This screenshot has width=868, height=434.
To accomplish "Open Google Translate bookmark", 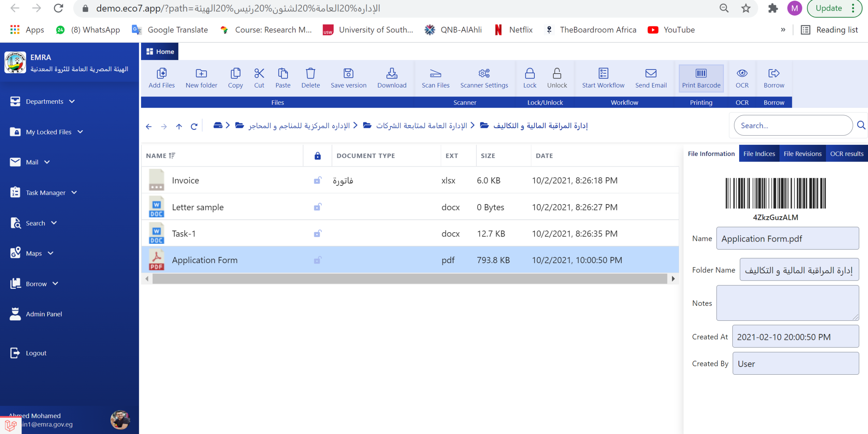I will (170, 30).
